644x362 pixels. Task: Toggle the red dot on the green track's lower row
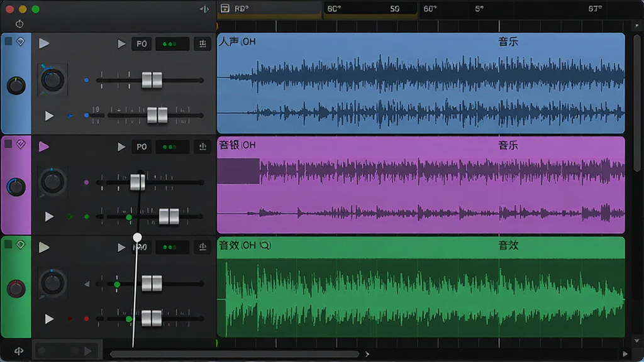click(x=86, y=319)
